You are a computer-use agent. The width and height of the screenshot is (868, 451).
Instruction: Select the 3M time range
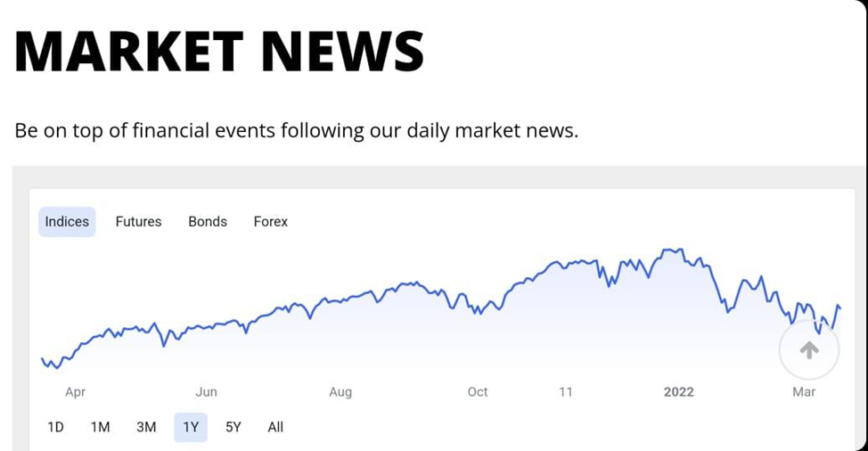click(146, 427)
